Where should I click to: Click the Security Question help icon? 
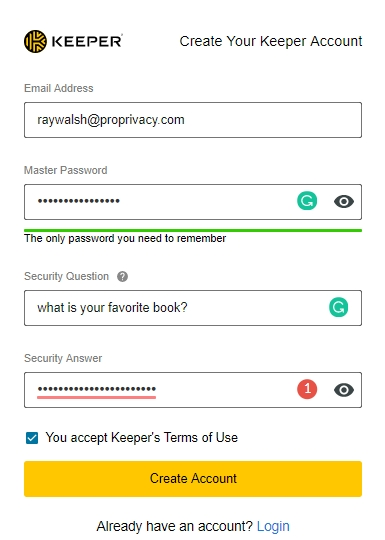point(122,277)
